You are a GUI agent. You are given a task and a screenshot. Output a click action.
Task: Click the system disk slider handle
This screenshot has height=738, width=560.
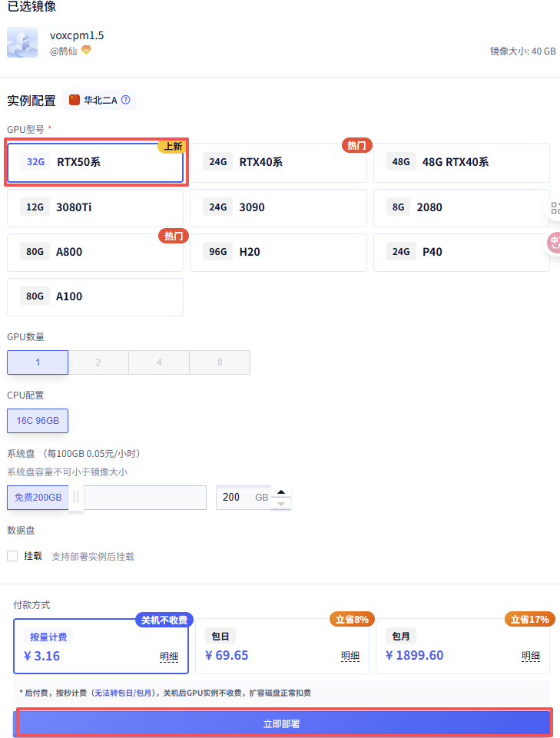tap(76, 498)
